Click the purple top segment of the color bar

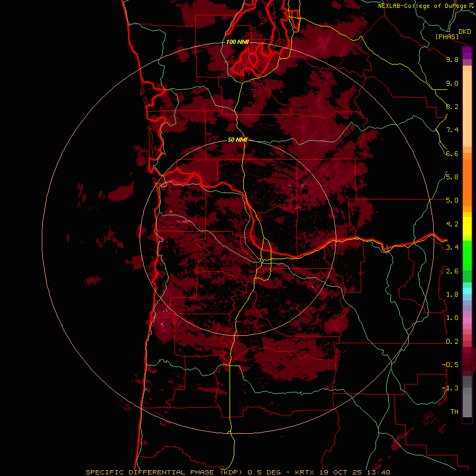tap(467, 53)
